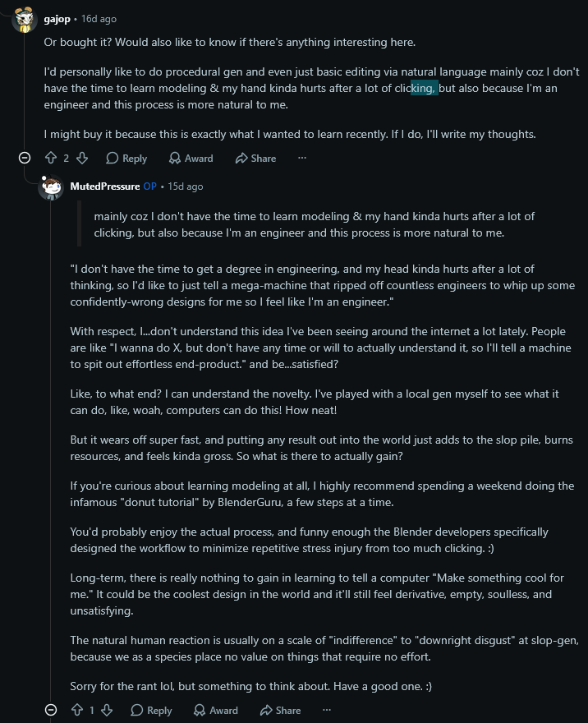Open the 16d ago timestamp permalink
This screenshot has width=588, height=723.
pos(99,19)
